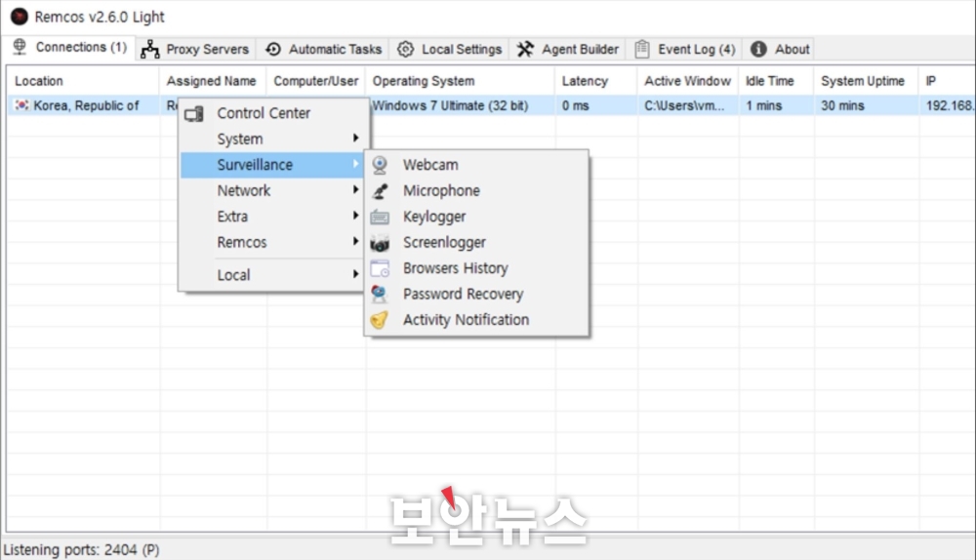Switch to the Proxy Servers tab
This screenshot has height=560, width=976.
[x=194, y=49]
